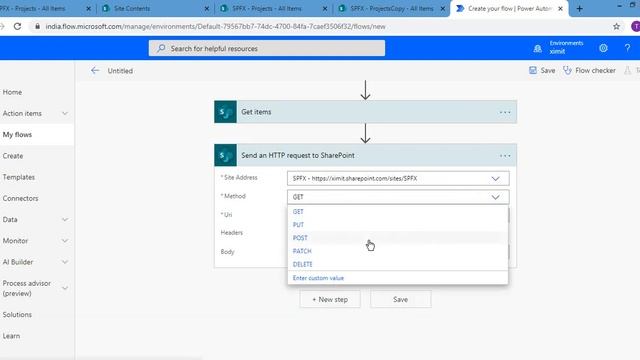
Task: Select GET from the Method list
Action: [398, 212]
